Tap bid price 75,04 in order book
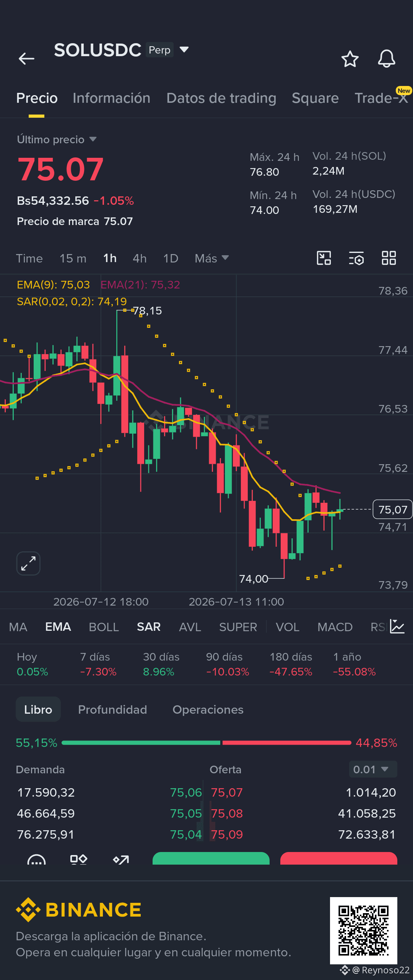This screenshot has width=413, height=980. 185,834
